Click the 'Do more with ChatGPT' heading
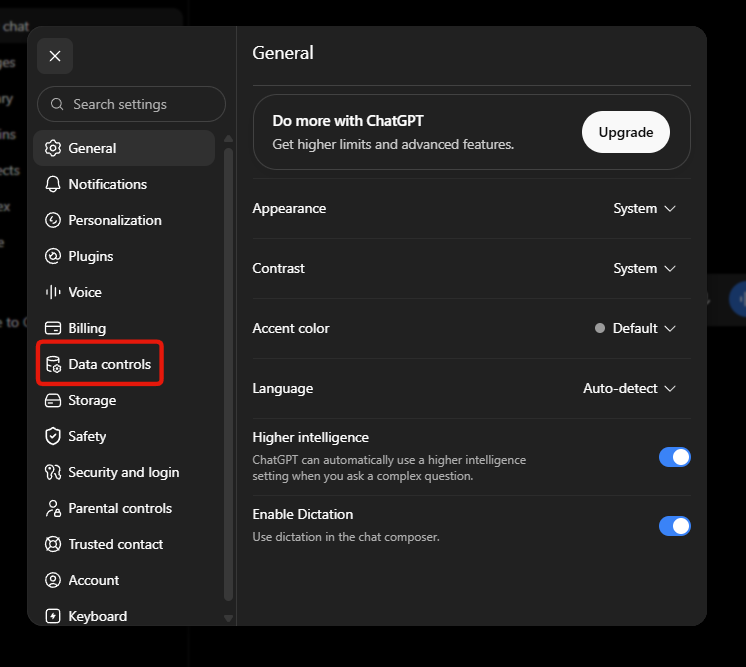Viewport: 746px width, 667px height. coord(348,121)
